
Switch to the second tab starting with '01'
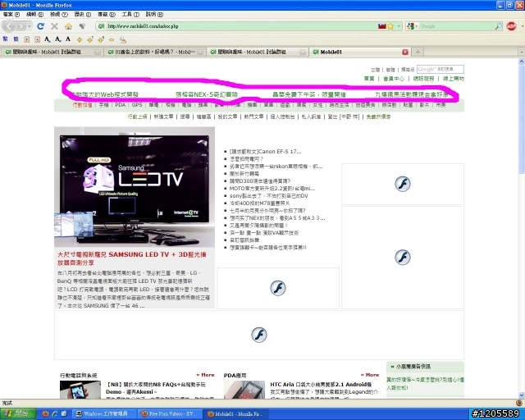coord(154,52)
